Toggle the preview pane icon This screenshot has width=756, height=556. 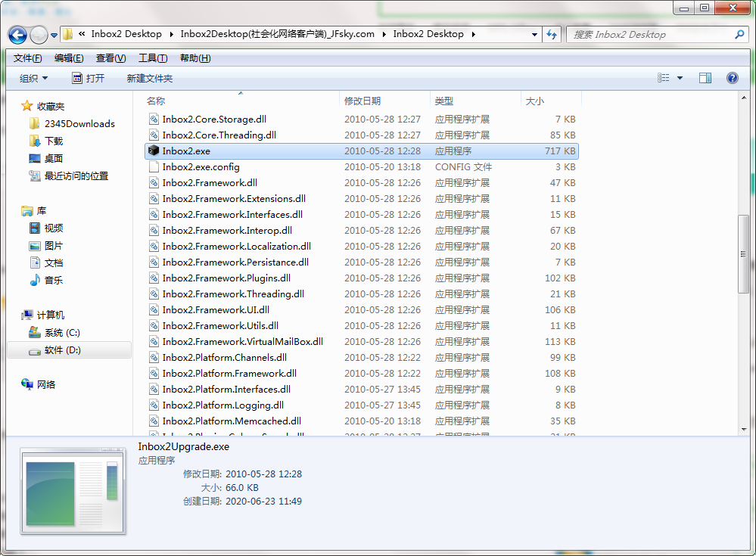[x=705, y=78]
